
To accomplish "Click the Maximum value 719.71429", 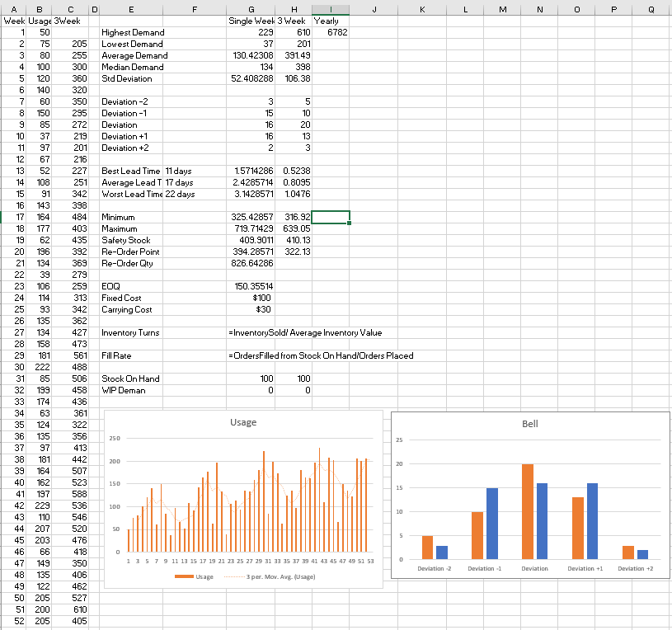I will tap(251, 229).
